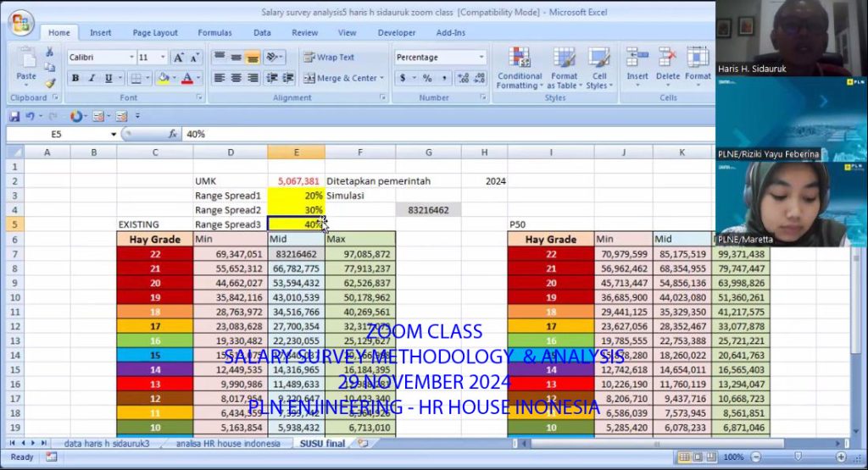The image size is (868, 470).
Task: Apply Percent Style to the cell
Action: 427,78
